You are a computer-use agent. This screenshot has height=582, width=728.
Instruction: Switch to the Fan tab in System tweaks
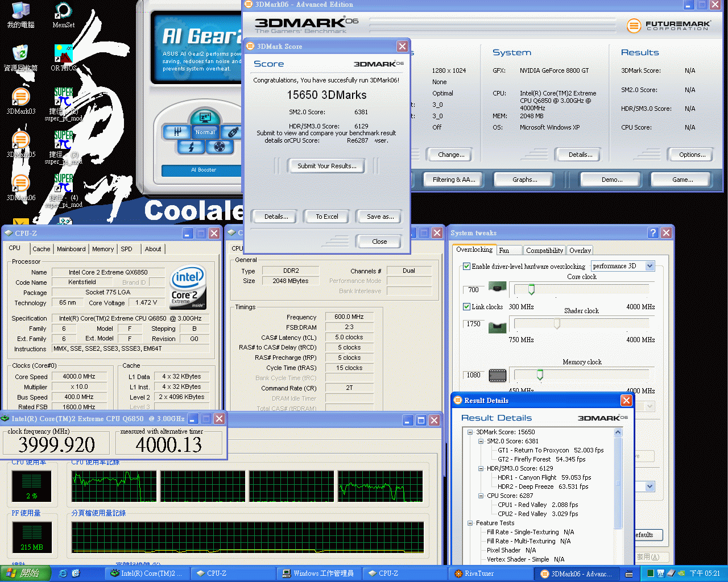point(509,250)
